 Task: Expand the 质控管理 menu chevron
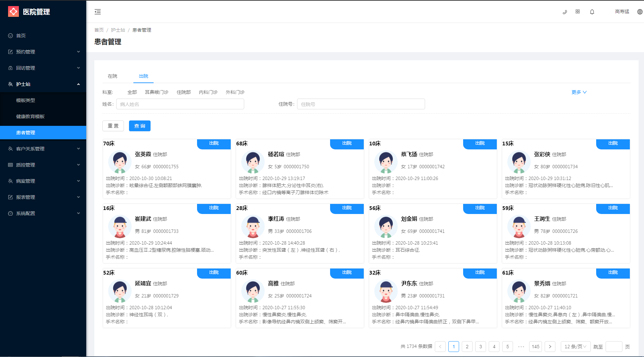pyautogui.click(x=78, y=165)
